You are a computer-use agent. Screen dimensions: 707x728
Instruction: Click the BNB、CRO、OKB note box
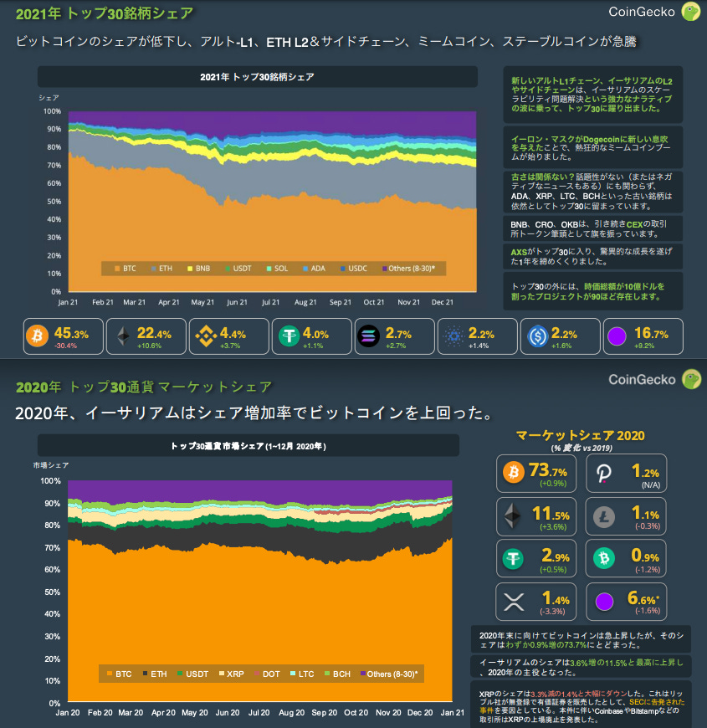tap(593, 228)
